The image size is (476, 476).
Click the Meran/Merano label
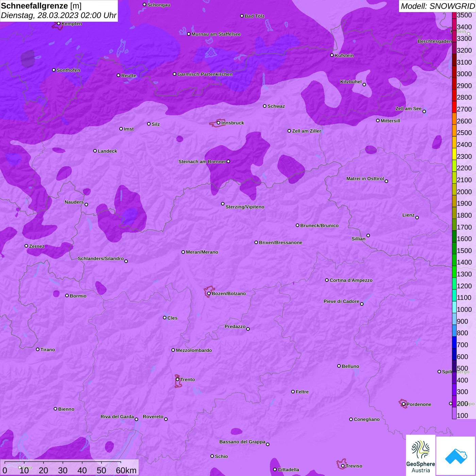click(202, 252)
